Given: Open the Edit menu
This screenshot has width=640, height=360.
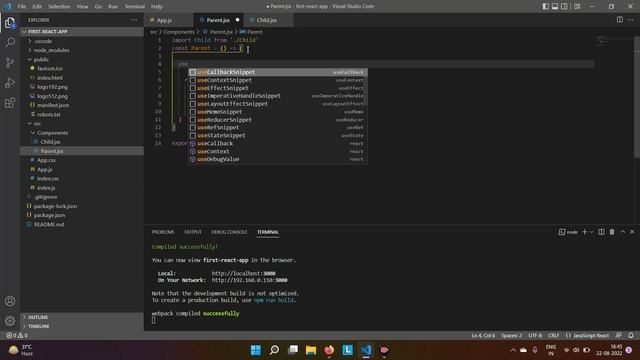Looking at the screenshot, I should pyautogui.click(x=37, y=6).
